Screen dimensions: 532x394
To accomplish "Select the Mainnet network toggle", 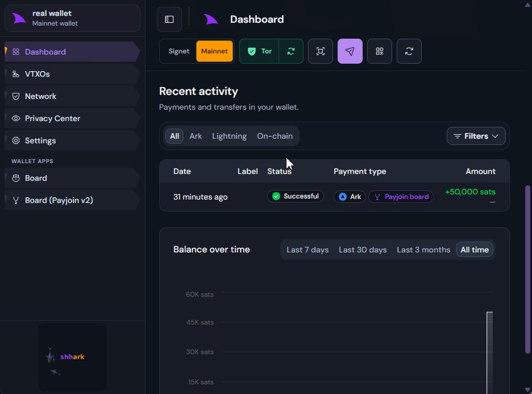I will pos(215,51).
